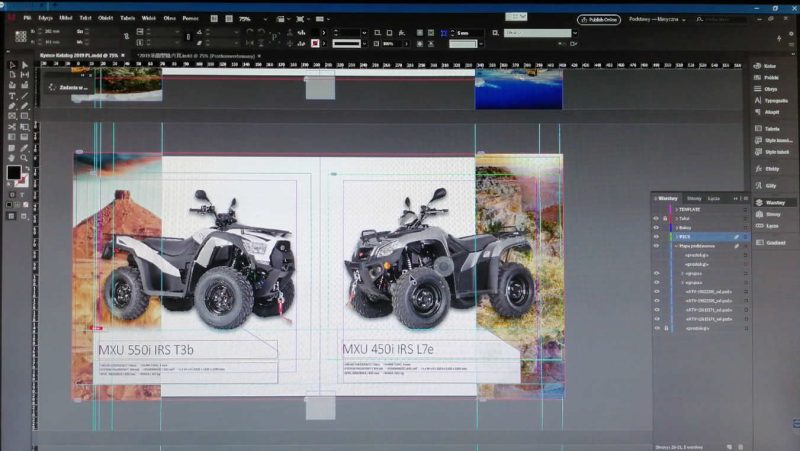Open the Style komórek panel
The height and width of the screenshot is (451, 800).
(x=773, y=140)
